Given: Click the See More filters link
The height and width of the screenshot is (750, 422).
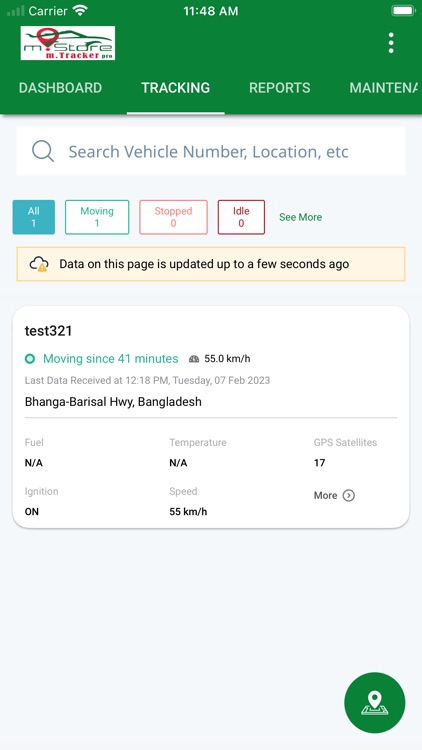Looking at the screenshot, I should (300, 217).
